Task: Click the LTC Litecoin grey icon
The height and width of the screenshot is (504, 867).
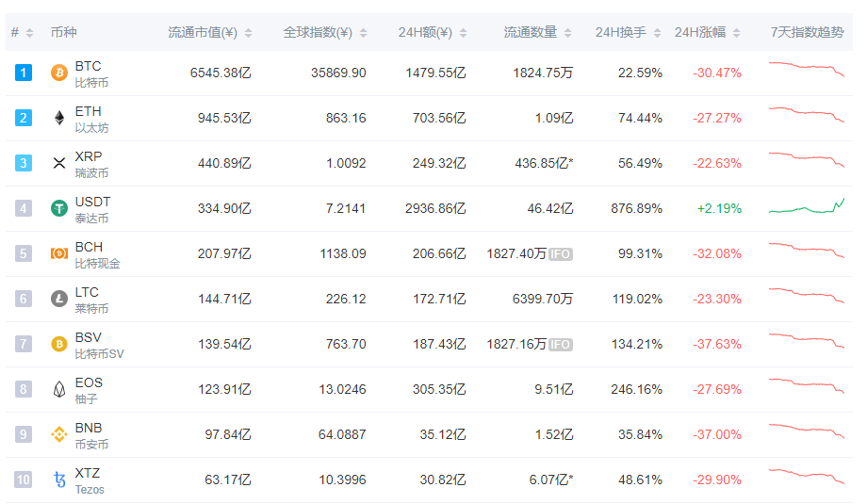Action: tap(59, 299)
